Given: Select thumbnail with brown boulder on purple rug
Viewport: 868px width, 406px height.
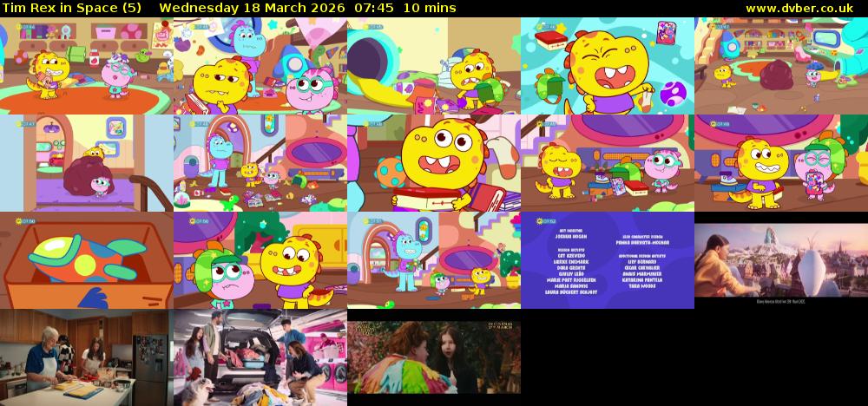Looking at the screenshot, I should (86, 163).
